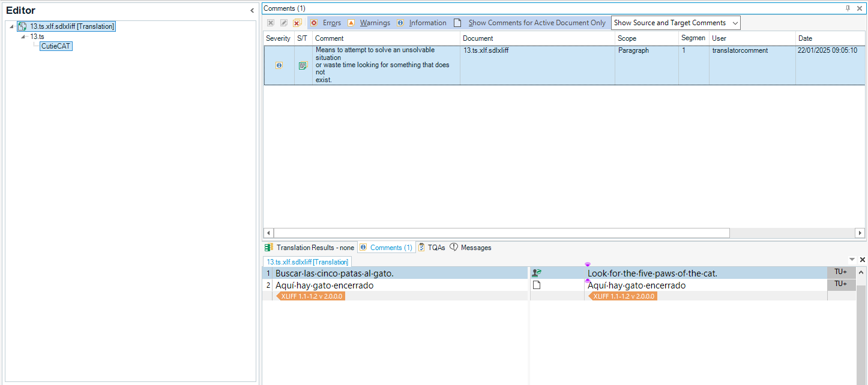868x385 pixels.
Task: Close the active editor document tab
Action: pyautogui.click(x=863, y=260)
